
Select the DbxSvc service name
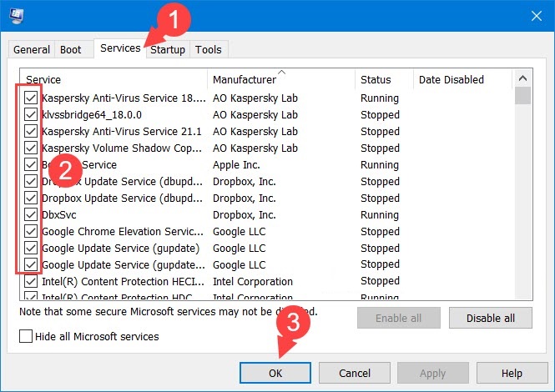(x=59, y=215)
